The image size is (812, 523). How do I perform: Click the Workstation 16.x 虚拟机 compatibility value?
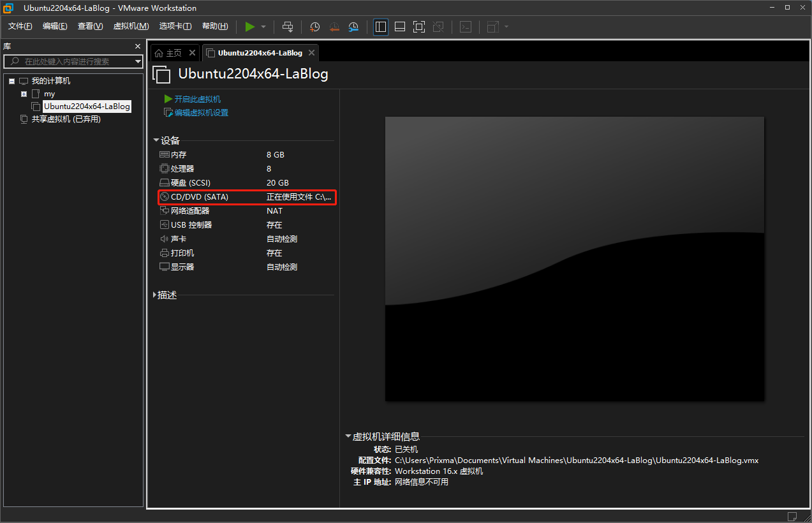coord(439,471)
